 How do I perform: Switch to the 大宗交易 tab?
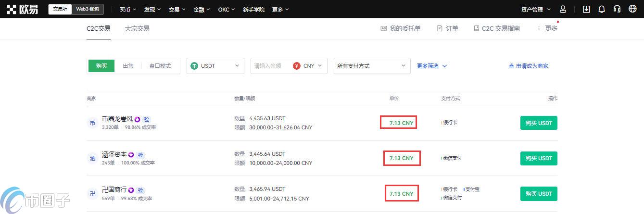pyautogui.click(x=137, y=28)
